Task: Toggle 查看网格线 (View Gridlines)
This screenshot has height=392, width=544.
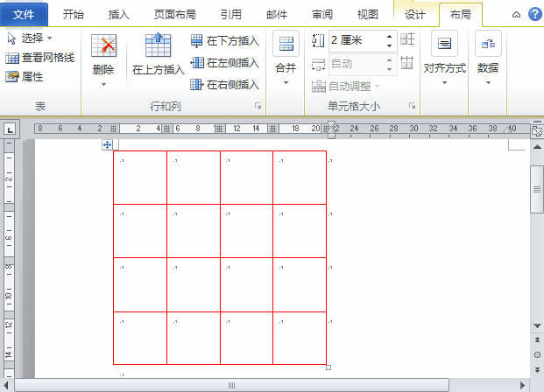Action: pos(40,58)
